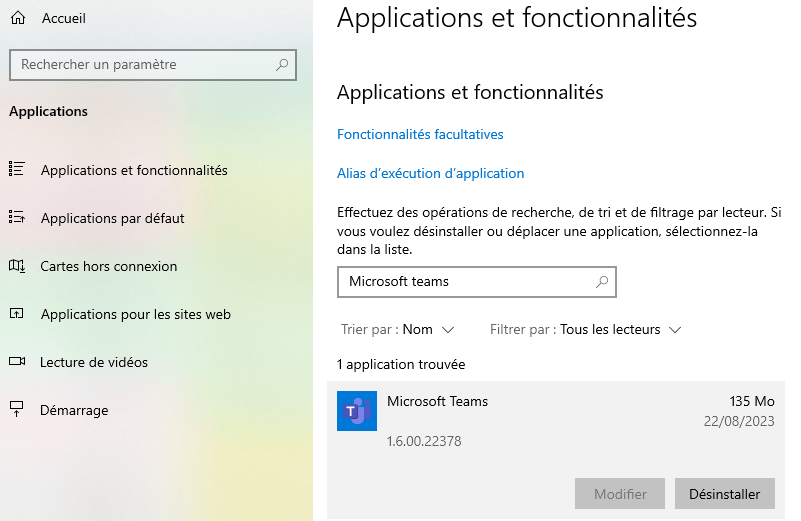Click the Démarrage startup icon

[x=16, y=410]
